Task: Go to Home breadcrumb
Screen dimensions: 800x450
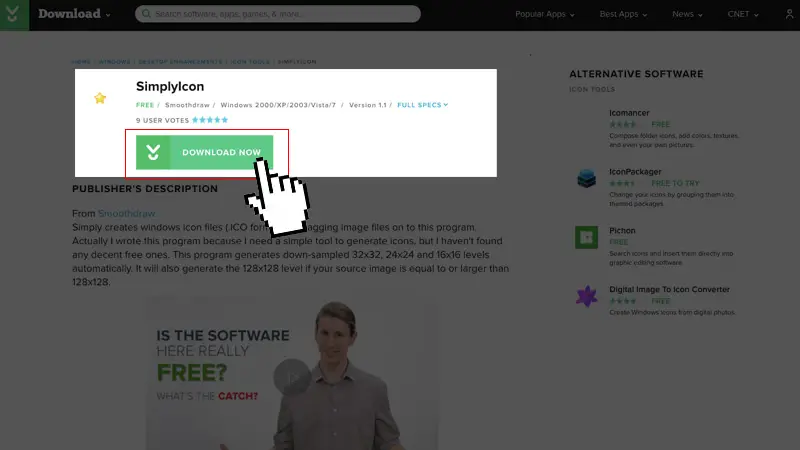Action: [x=81, y=62]
